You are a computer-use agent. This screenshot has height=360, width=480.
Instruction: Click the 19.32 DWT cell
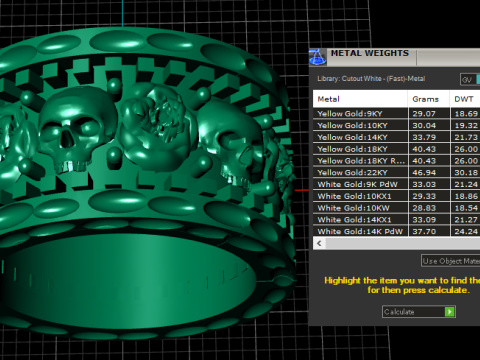pos(465,125)
